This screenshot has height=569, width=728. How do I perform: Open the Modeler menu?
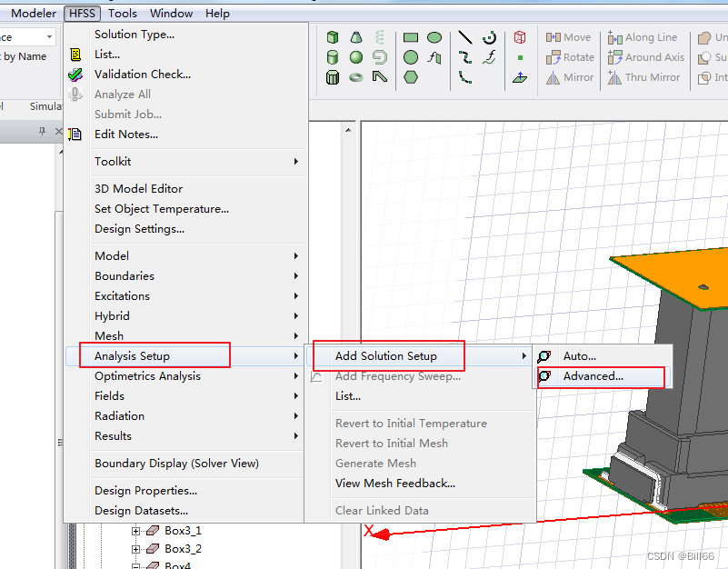[34, 14]
